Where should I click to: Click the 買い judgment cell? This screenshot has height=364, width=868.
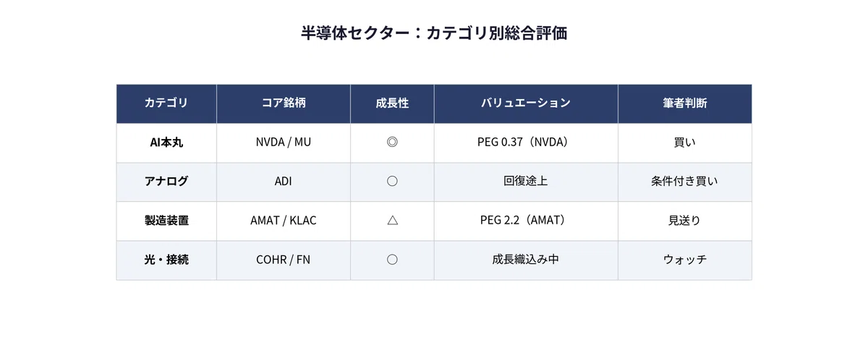coord(684,143)
